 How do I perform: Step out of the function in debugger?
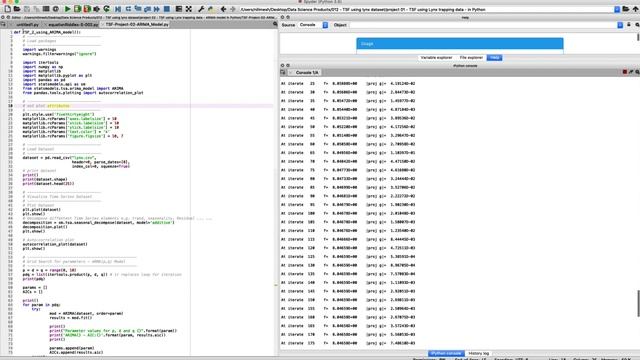(x=147, y=9)
